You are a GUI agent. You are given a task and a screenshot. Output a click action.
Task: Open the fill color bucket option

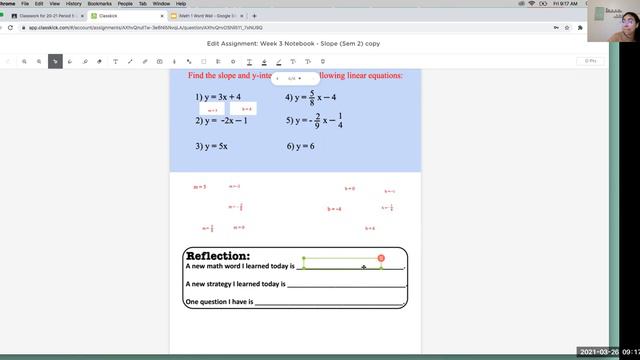pos(264,62)
